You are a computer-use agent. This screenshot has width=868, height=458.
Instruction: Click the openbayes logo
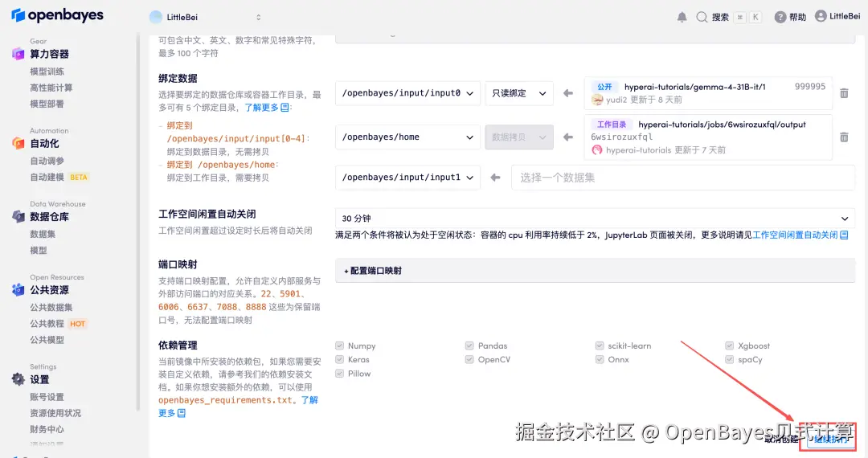click(x=57, y=15)
